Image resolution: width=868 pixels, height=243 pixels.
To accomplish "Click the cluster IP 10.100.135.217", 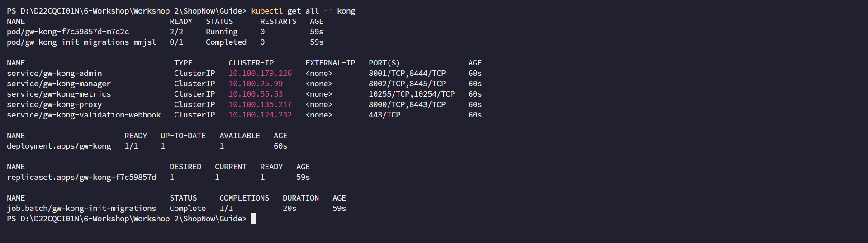I will 260,104.
